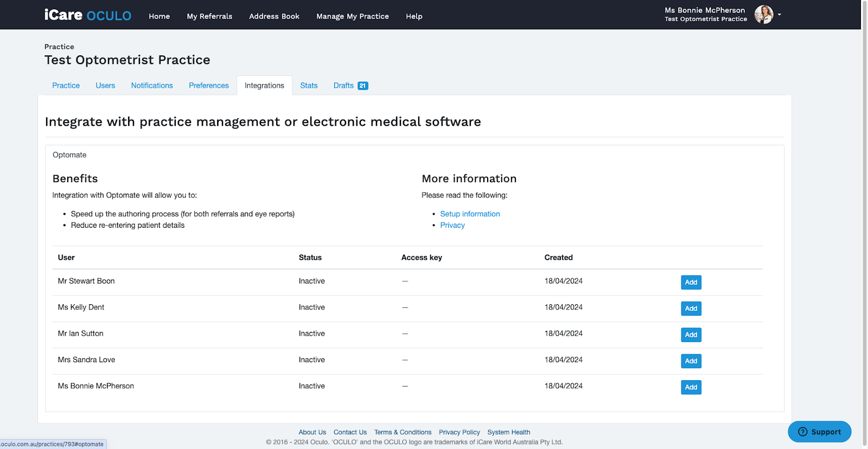View the Stats tab

click(309, 86)
